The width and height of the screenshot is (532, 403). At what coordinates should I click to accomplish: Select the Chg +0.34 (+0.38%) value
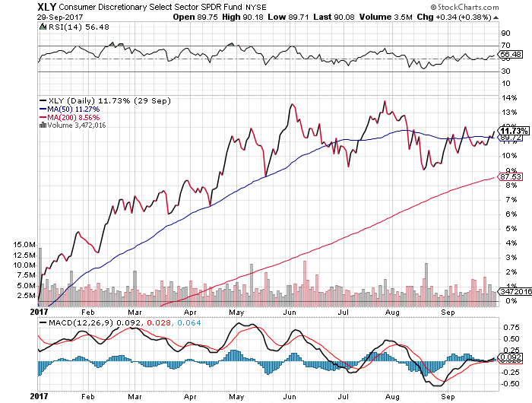point(454,17)
